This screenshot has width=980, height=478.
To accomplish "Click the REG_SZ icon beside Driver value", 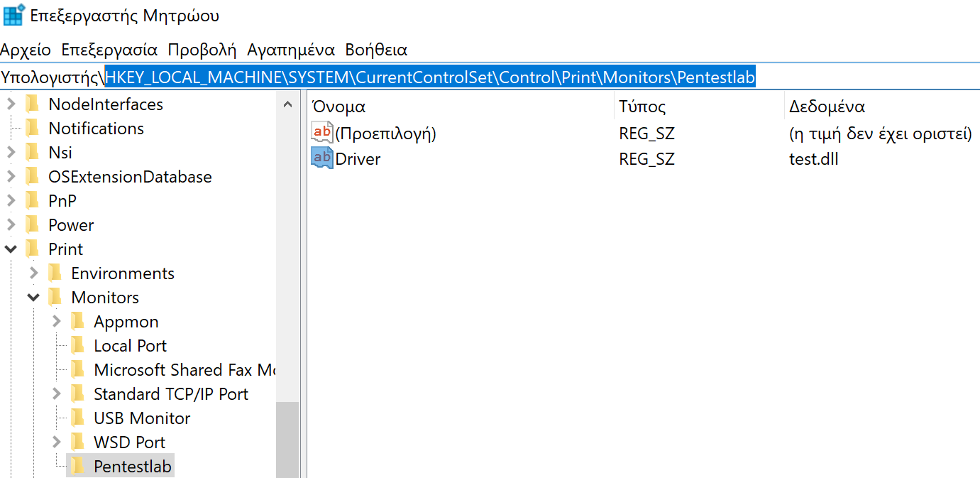I will point(320,158).
